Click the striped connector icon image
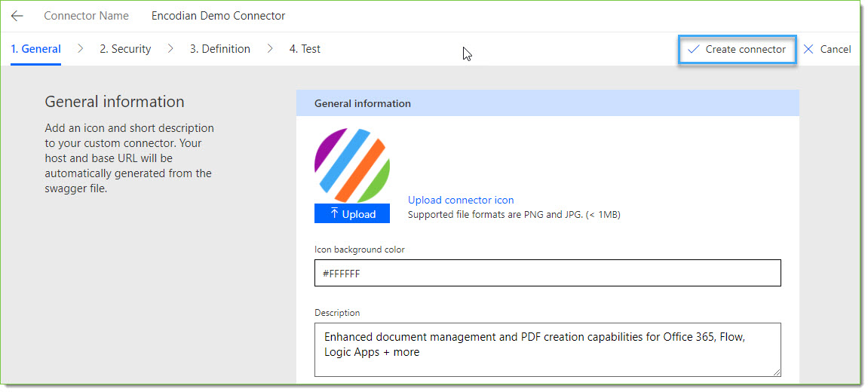This screenshot has height=392, width=868. [352, 165]
